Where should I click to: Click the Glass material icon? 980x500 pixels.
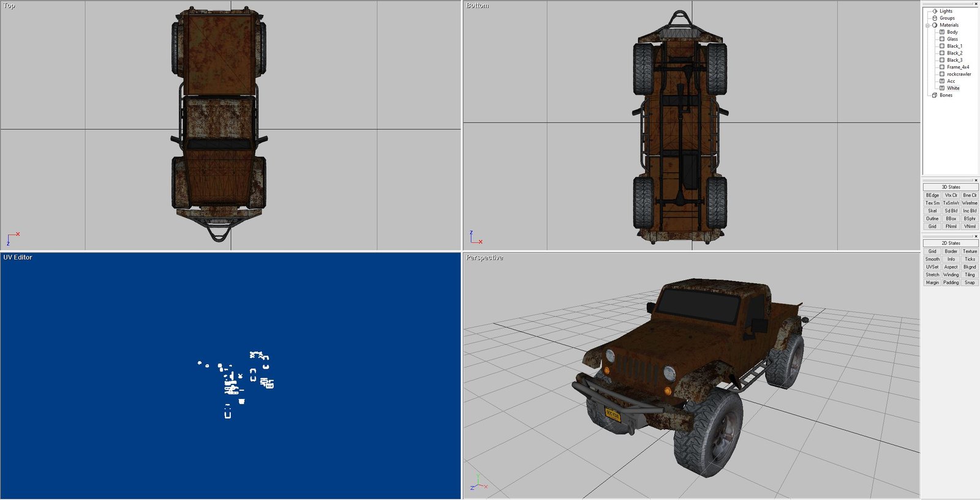(942, 39)
